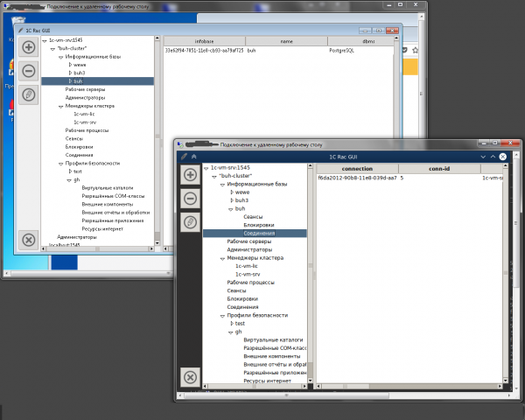525x420 pixels.
Task: Click the tree vertical scrollbar in back window
Action: coord(157,131)
